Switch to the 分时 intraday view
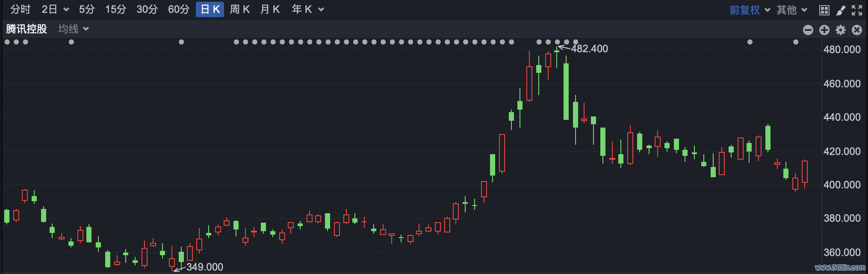Screen dimensions: 868x274 tap(21, 9)
